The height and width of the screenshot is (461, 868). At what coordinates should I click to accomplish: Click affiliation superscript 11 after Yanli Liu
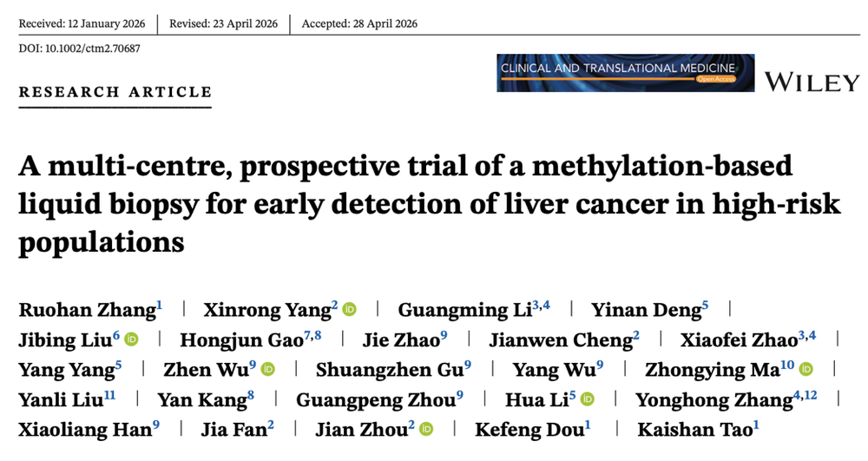pos(109,394)
